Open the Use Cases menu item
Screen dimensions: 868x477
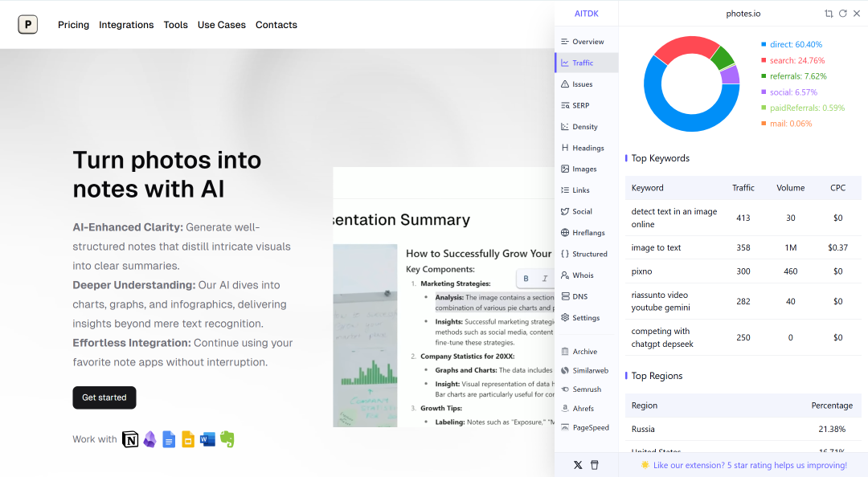click(x=222, y=25)
